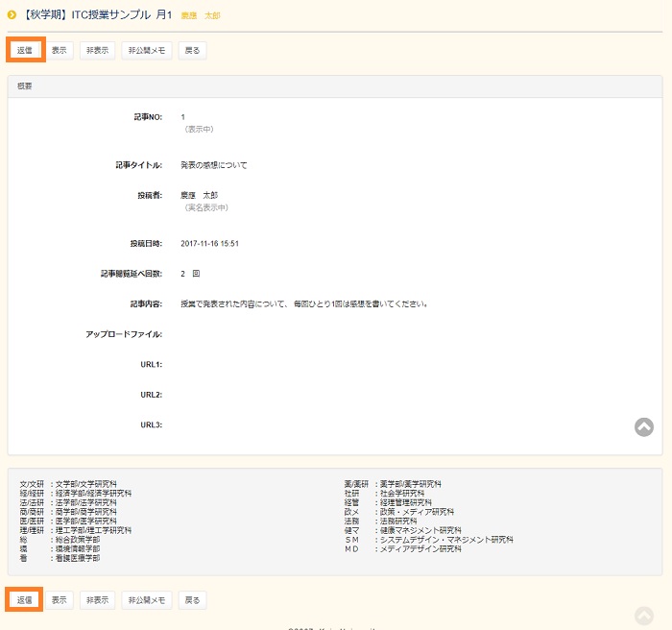
Task: Select 非表示 in the bottom button row
Action: [97, 600]
